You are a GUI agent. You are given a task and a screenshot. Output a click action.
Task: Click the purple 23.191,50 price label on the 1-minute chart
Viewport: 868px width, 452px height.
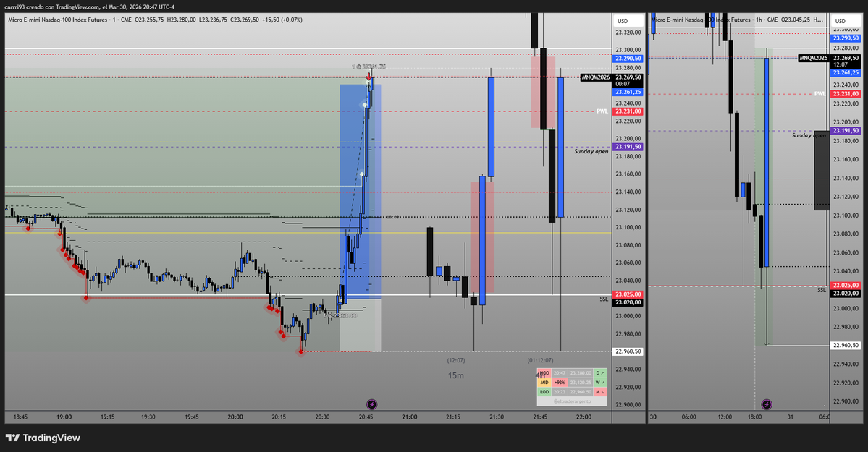click(x=628, y=147)
